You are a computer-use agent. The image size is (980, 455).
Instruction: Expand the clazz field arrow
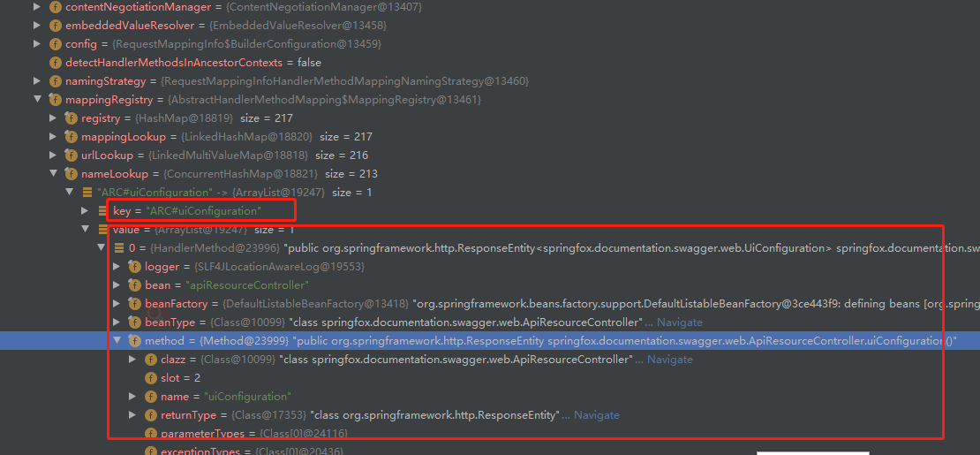132,360
